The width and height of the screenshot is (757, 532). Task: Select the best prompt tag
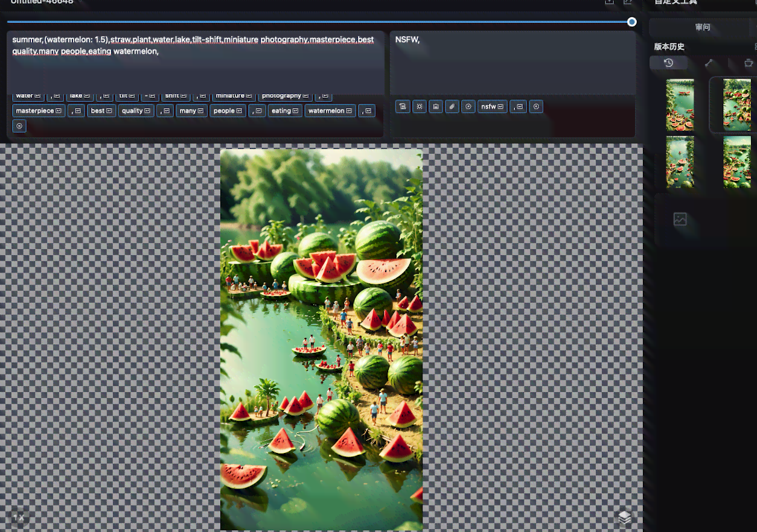(x=101, y=111)
